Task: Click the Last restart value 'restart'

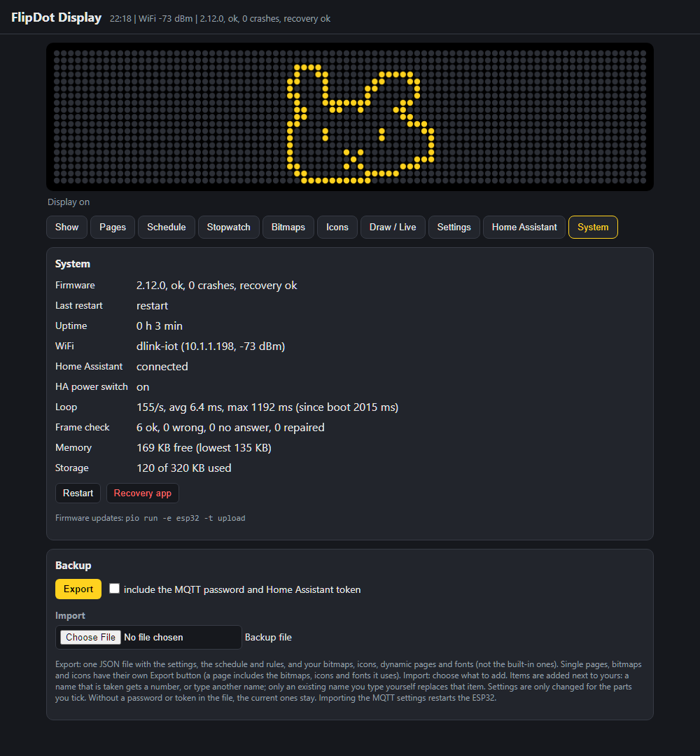Action: click(x=153, y=306)
